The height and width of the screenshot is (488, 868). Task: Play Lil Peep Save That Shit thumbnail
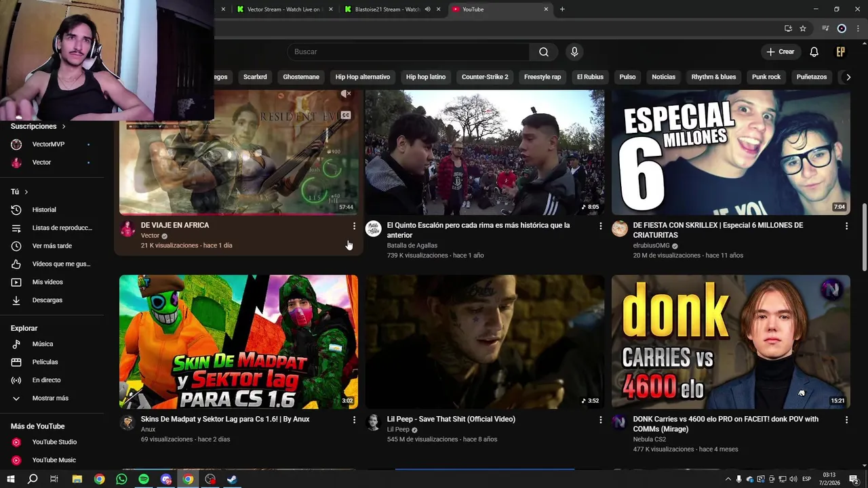point(485,342)
